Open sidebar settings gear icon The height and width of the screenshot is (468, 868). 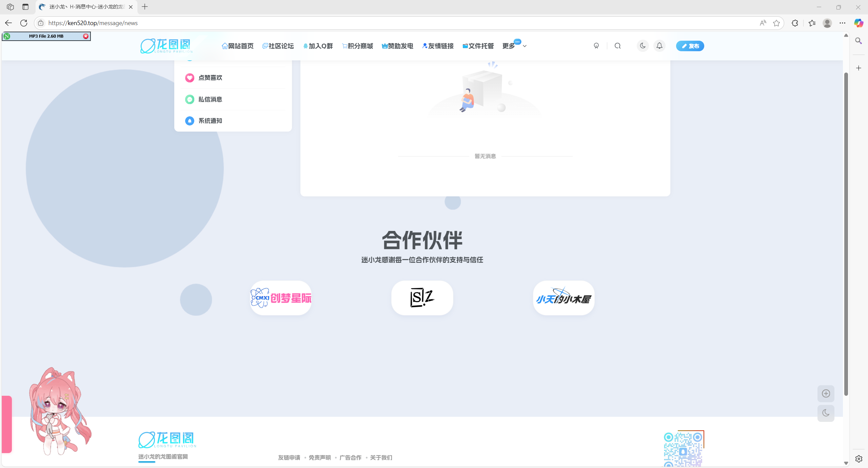point(859,459)
